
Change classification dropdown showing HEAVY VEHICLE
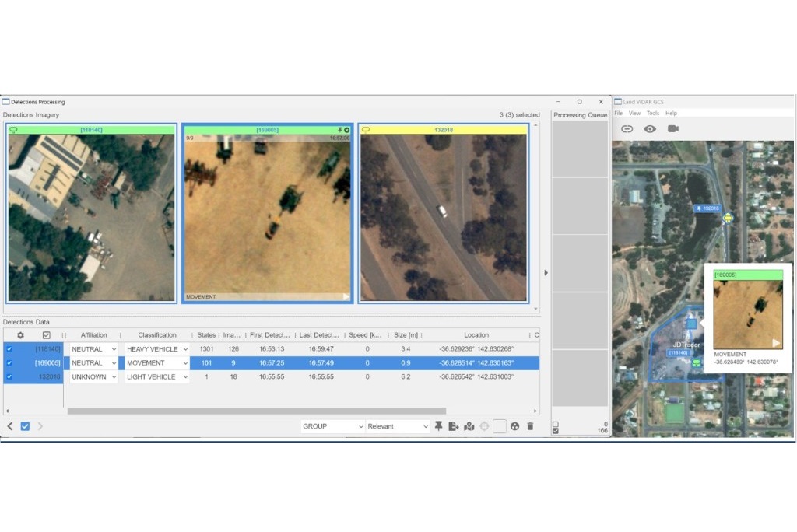coord(156,348)
